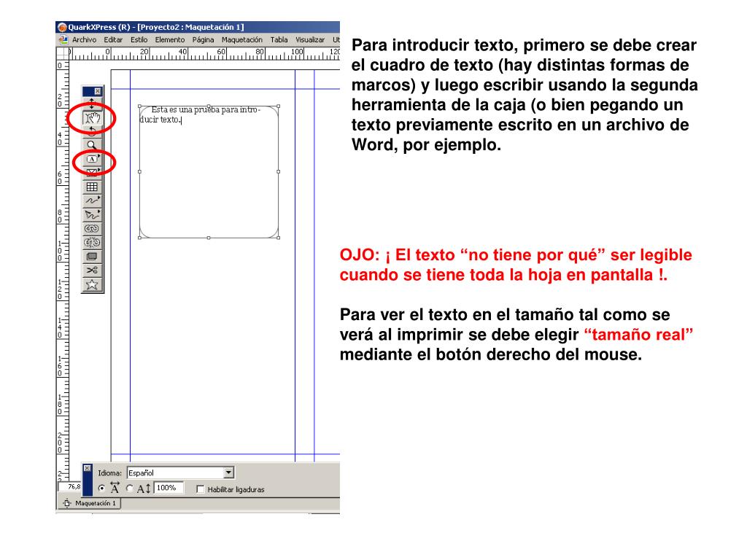Screen dimensions: 747x560
Task: Select the Zoom magnifier tool
Action: pyautogui.click(x=92, y=145)
